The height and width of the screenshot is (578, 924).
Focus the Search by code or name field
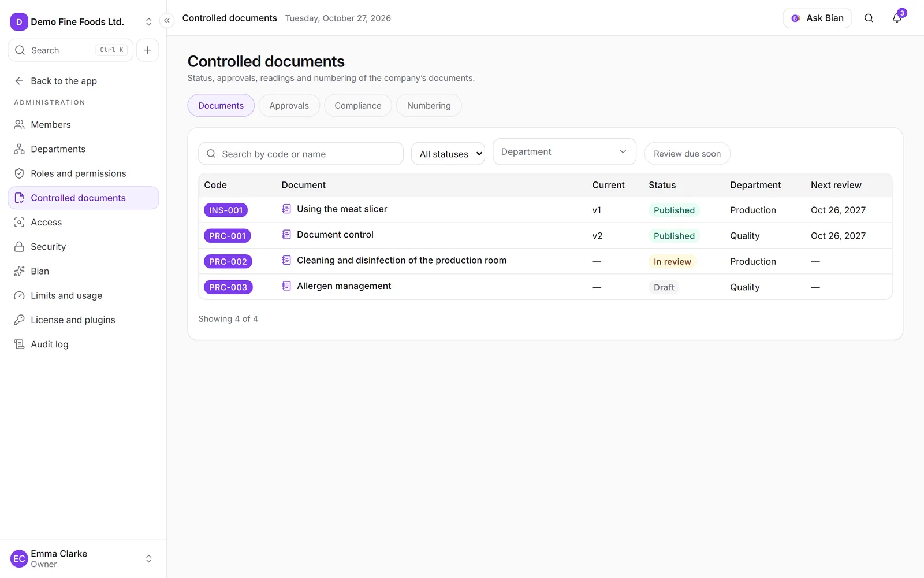301,154
